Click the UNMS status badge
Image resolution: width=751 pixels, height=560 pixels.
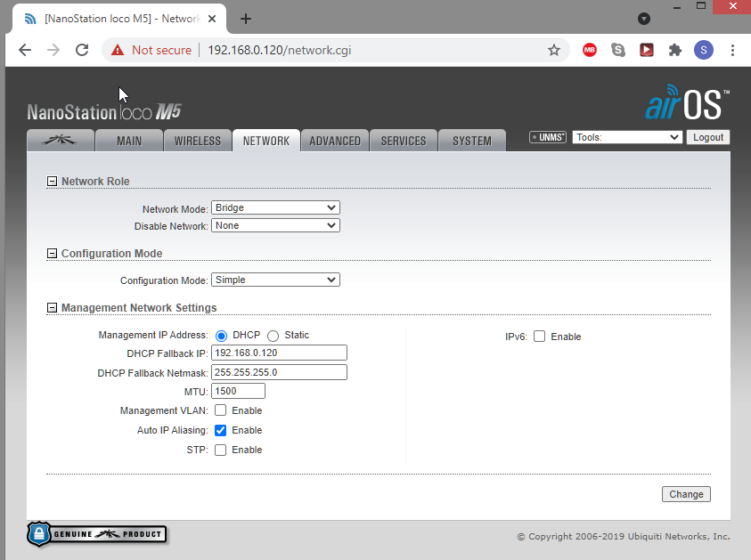(548, 137)
